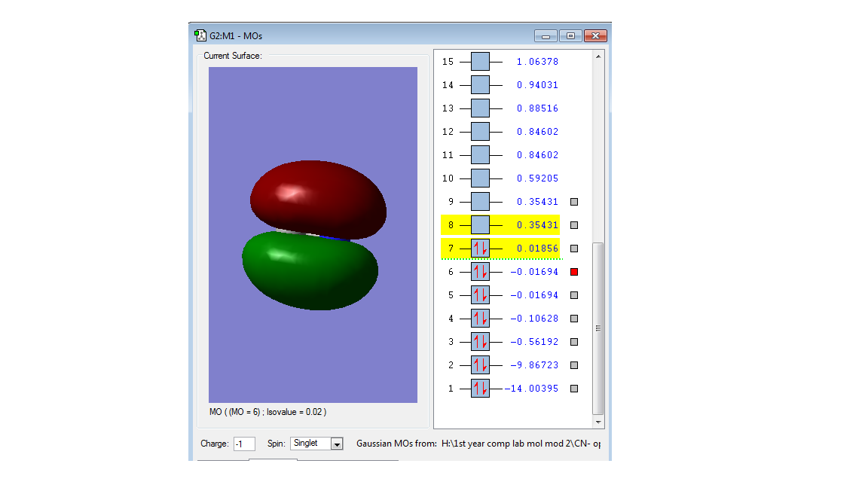Click energy value -9.86723
Screen dimensions: 868x488
(534, 365)
